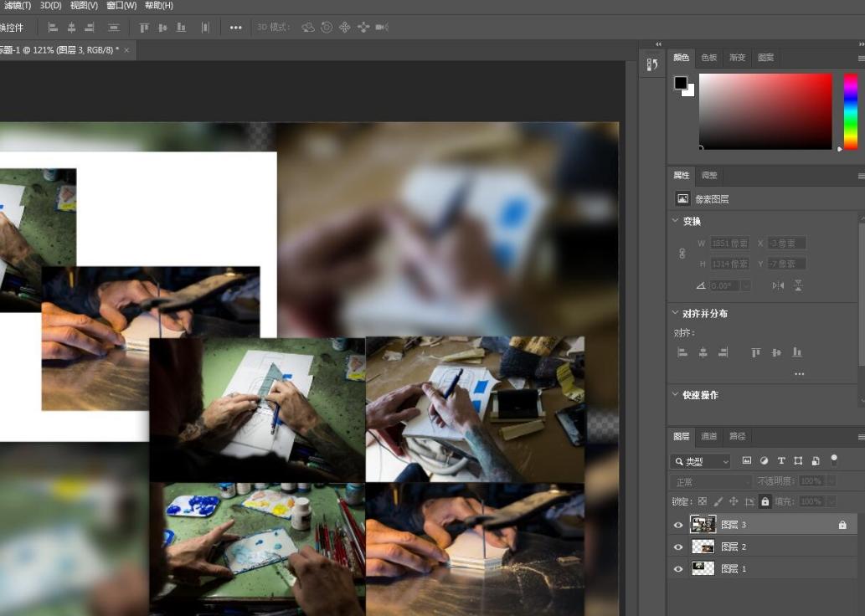Hide 图层 2 with its eye toggle

[x=678, y=547]
